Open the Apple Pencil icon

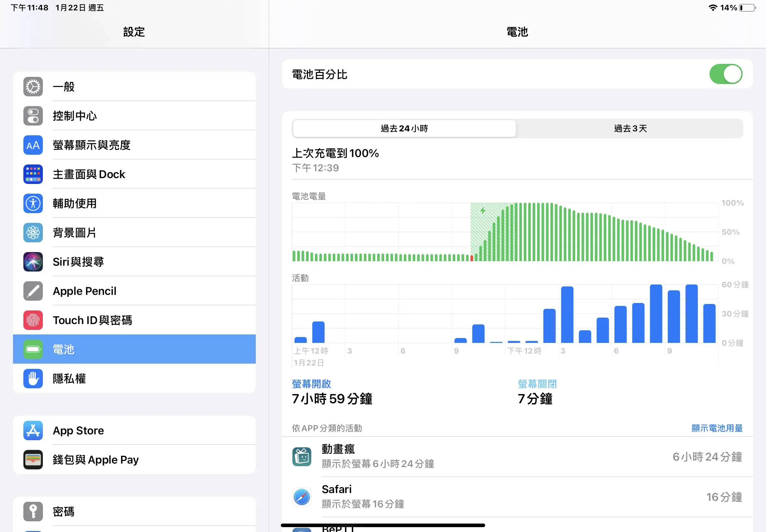coord(33,291)
